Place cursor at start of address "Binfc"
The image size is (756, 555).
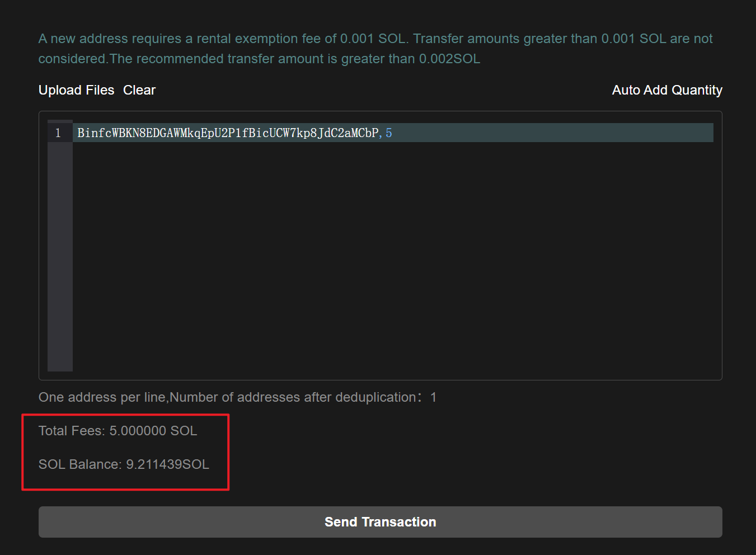coord(78,133)
